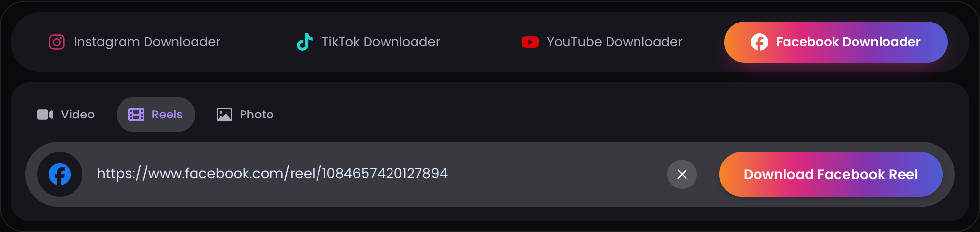This screenshot has height=232, width=980.
Task: Click the blue Facebook icon in the URL bar
Action: coord(60,174)
